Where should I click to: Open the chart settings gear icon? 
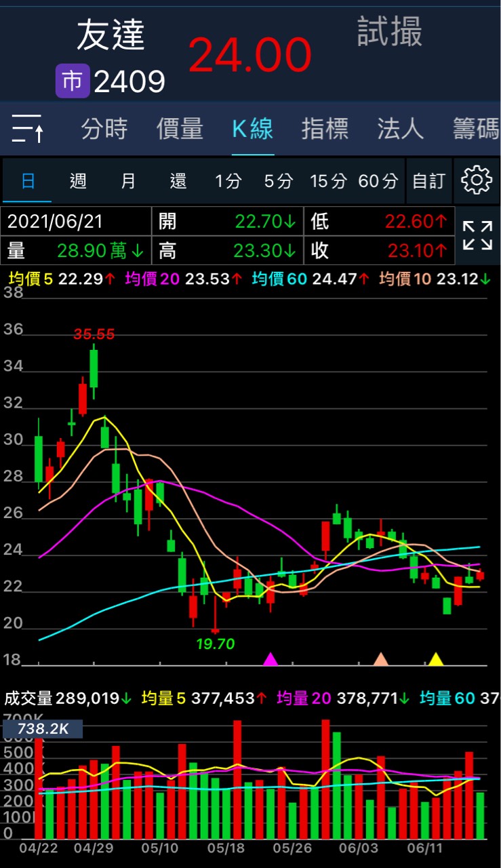pos(476,180)
